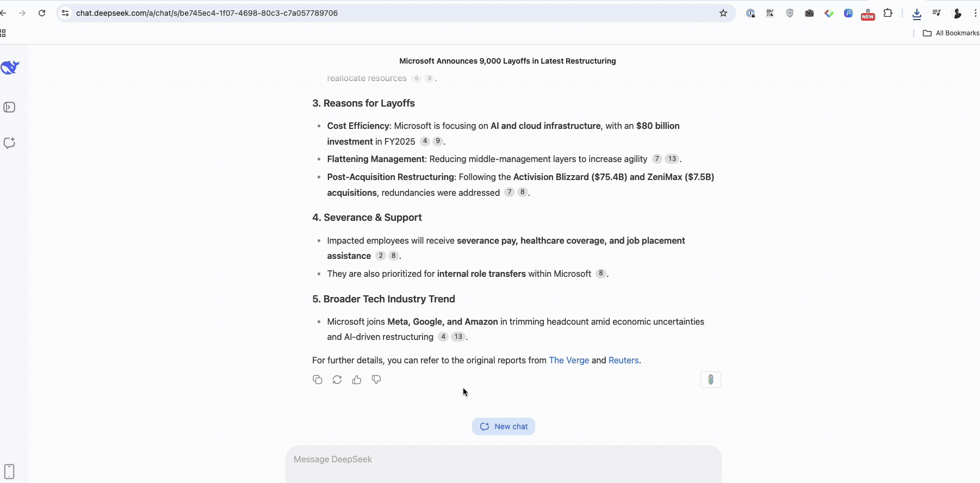Image resolution: width=980 pixels, height=483 pixels.
Task: Open the QR code extension
Action: tap(770, 13)
